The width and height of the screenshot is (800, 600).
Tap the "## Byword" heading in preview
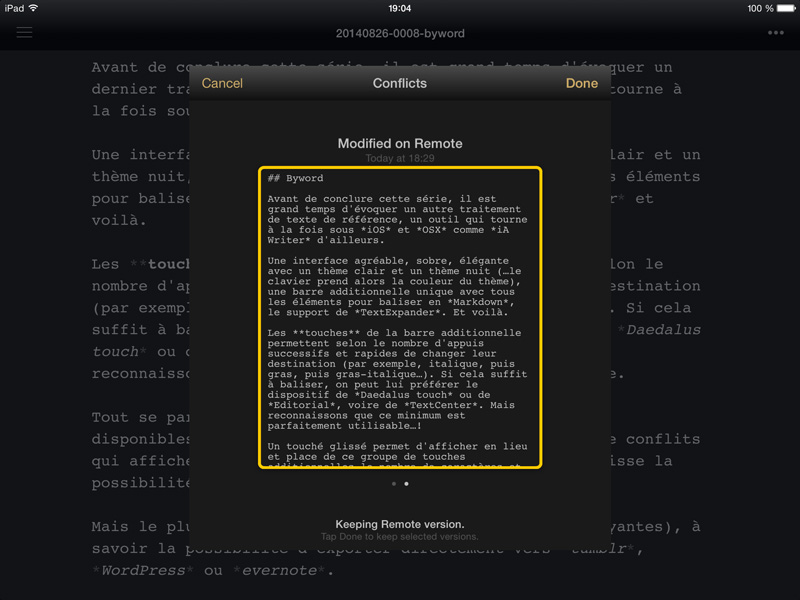(x=295, y=178)
